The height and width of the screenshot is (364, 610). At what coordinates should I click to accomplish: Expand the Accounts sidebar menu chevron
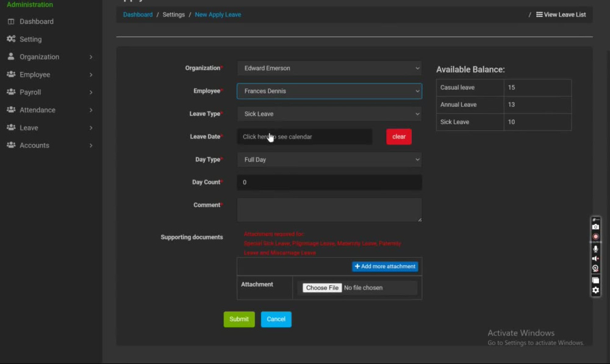[x=91, y=146]
